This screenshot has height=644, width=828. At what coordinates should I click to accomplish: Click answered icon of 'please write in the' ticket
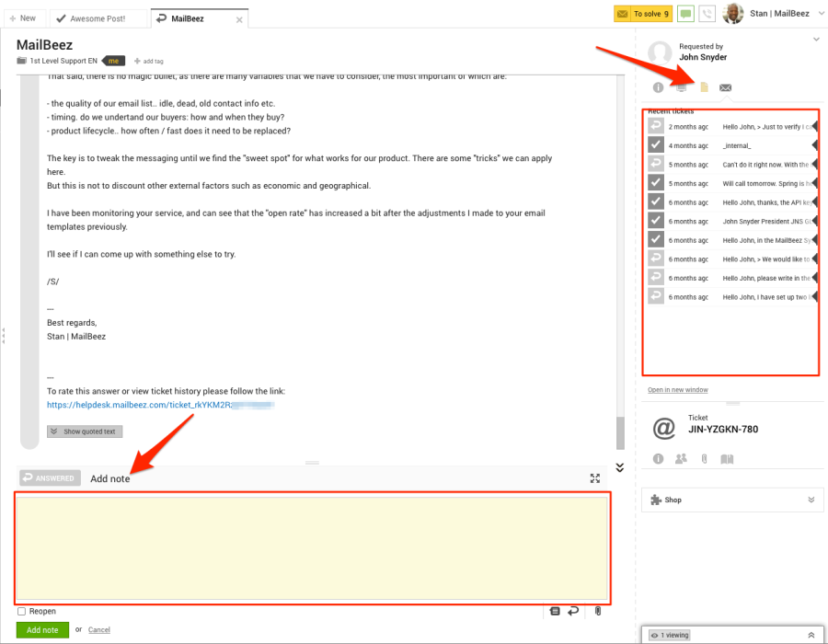[x=656, y=278]
